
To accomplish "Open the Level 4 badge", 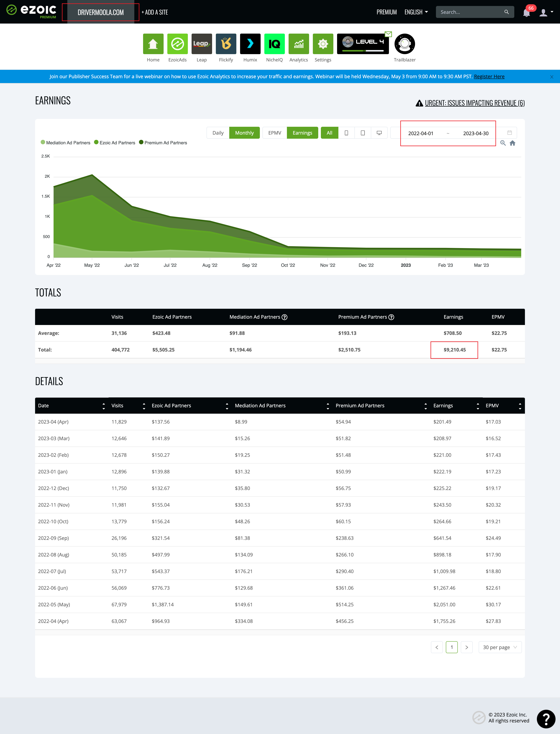I will pos(363,44).
